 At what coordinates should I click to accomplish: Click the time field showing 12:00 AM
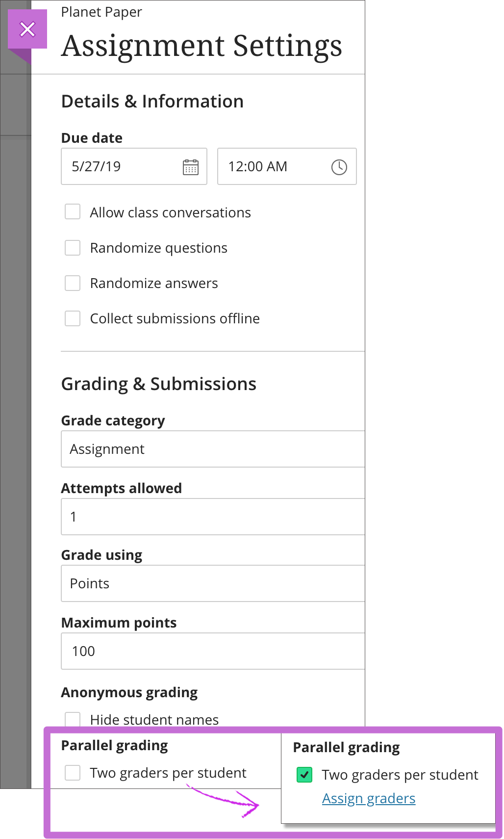point(267,166)
